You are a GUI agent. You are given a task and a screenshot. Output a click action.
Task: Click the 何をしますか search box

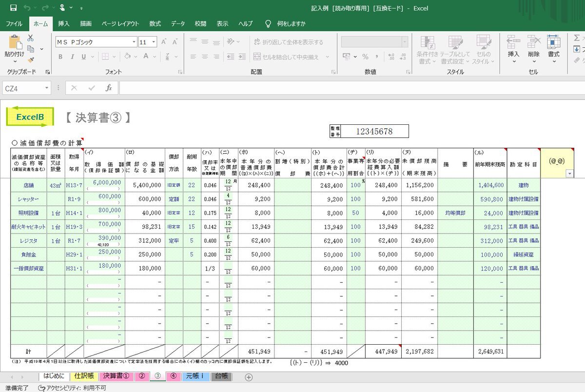(x=291, y=23)
